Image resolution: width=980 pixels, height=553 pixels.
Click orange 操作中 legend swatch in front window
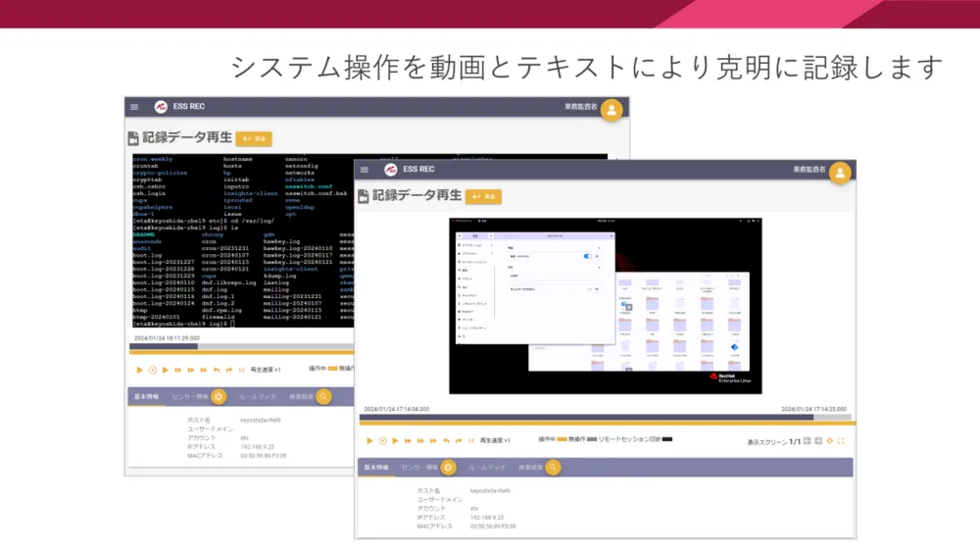[562, 439]
